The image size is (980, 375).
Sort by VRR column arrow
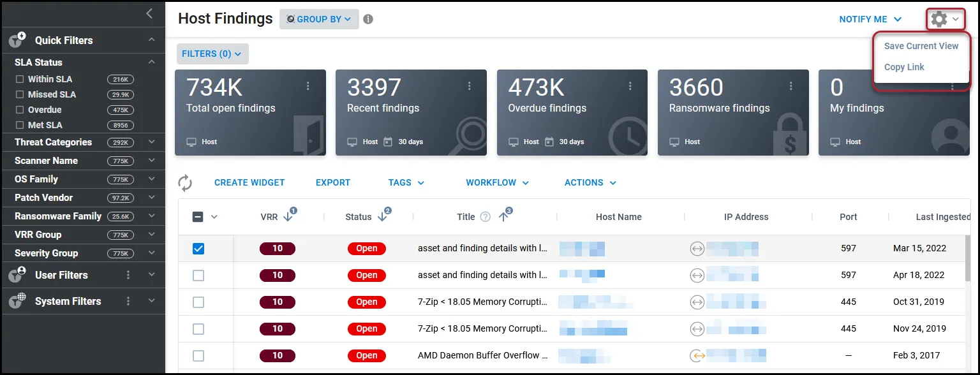click(x=288, y=216)
